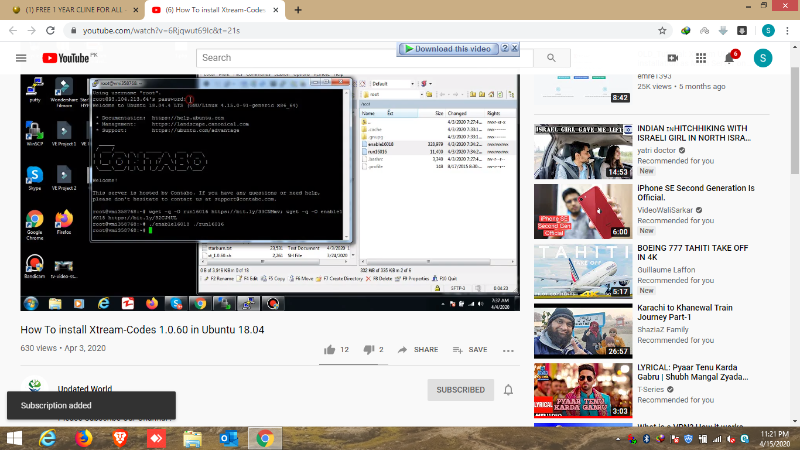Screen dimensions: 800x450
Task: Open more actions ellipsis under the video
Action: [508, 351]
